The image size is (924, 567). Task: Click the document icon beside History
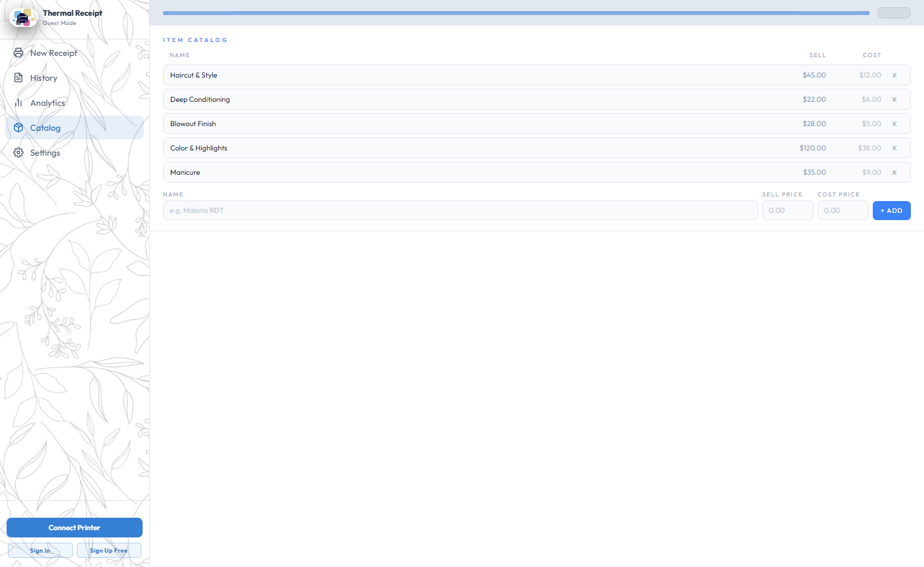tap(18, 78)
